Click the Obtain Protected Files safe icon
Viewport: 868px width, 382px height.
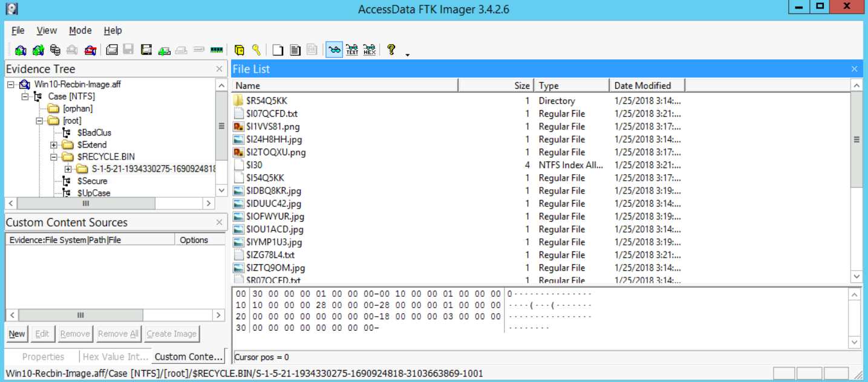point(240,50)
